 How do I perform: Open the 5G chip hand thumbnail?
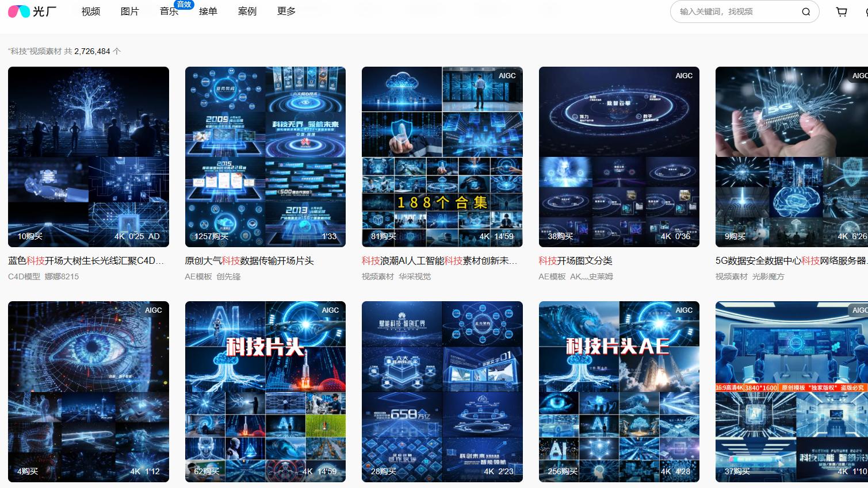pos(791,157)
